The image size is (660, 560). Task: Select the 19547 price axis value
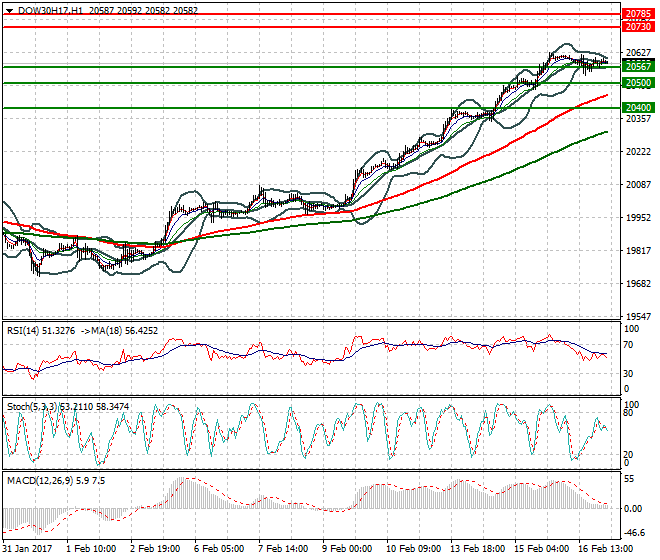click(638, 317)
